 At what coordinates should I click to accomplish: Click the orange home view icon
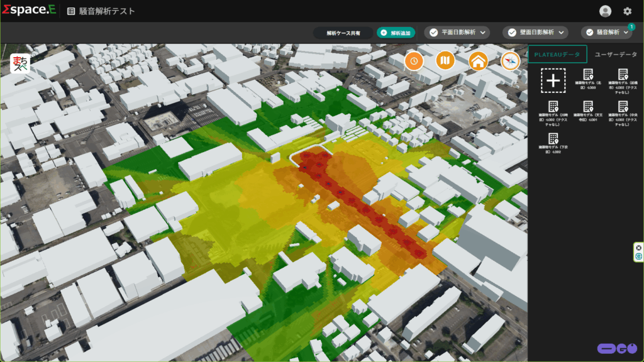(479, 61)
